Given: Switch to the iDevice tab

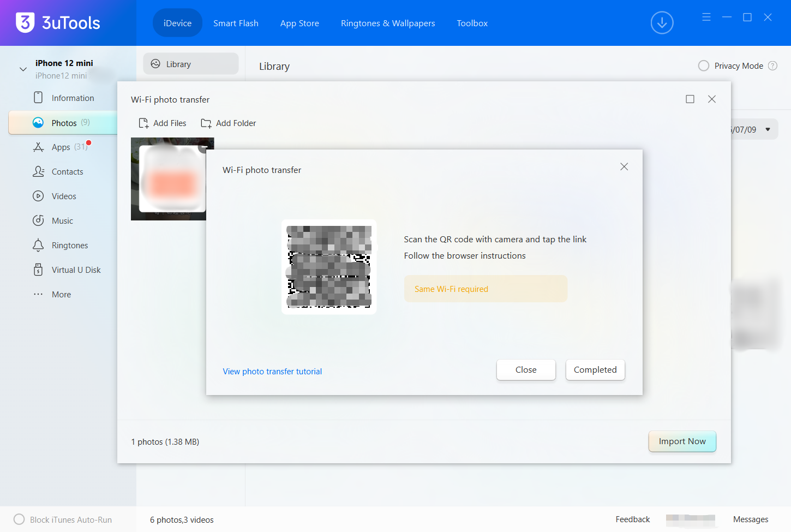Looking at the screenshot, I should coord(177,23).
